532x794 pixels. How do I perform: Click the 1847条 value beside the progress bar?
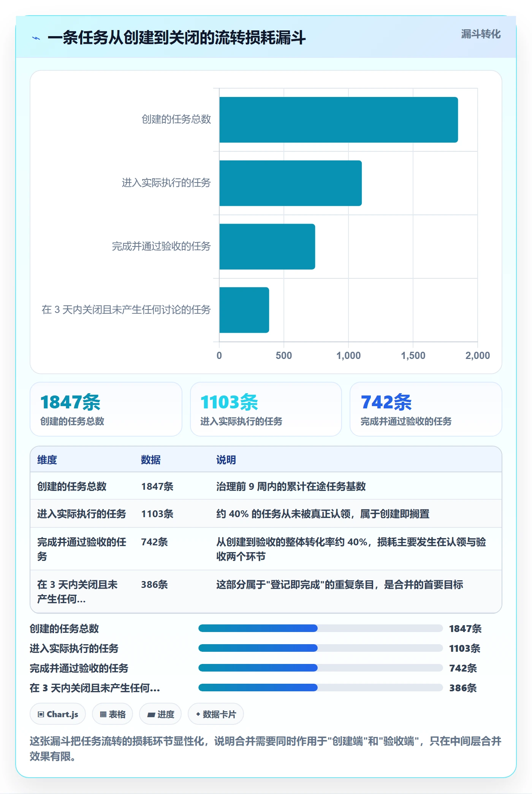coord(465,629)
